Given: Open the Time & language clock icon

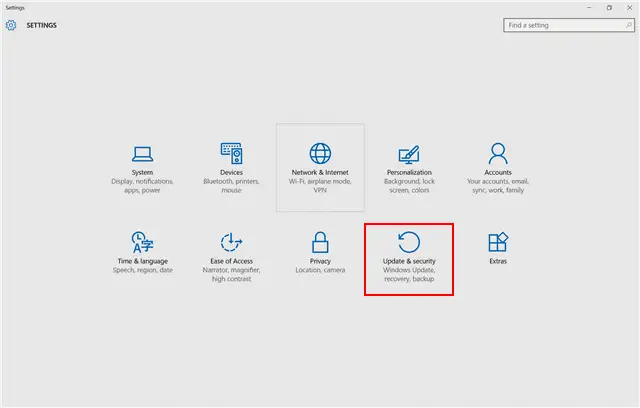Looking at the screenshot, I should [x=142, y=242].
